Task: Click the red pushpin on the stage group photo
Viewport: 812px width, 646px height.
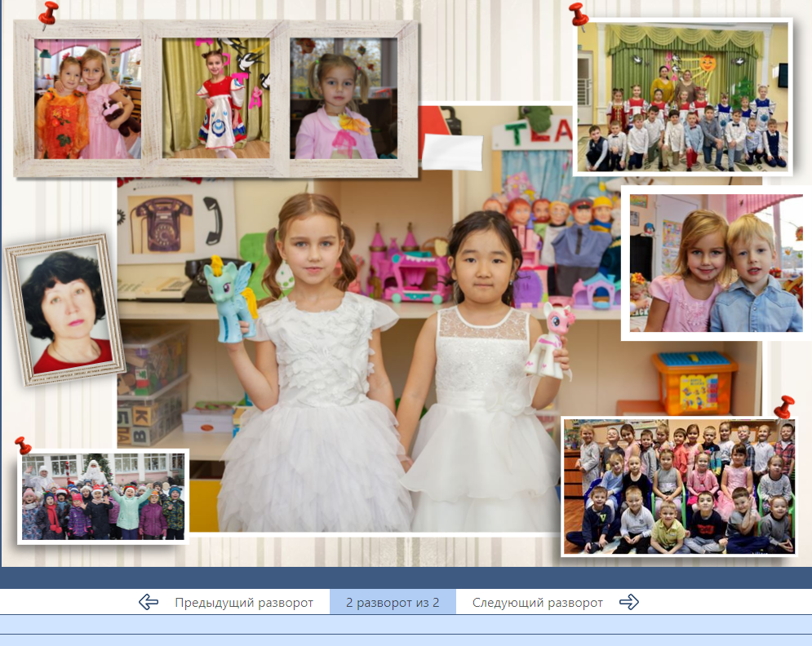Action: pyautogui.click(x=579, y=14)
